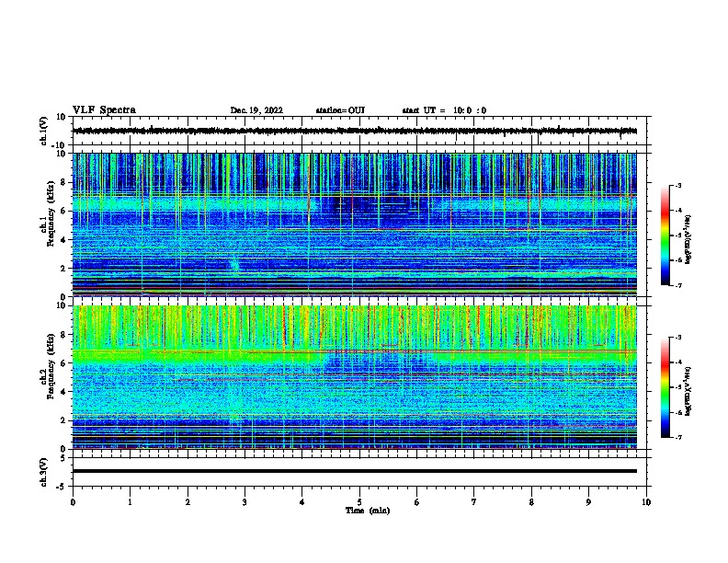The width and height of the screenshot is (728, 563).
Task: Click the ch.2 colorbar 'log(PSD)' label
Action: click(x=688, y=391)
